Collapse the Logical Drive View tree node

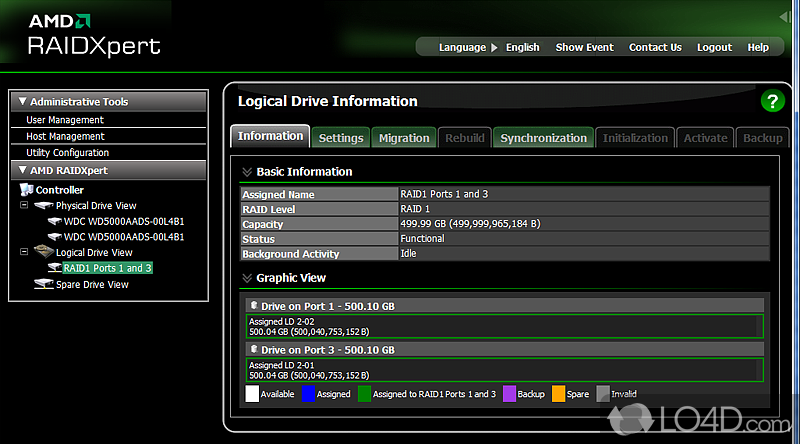click(24, 253)
